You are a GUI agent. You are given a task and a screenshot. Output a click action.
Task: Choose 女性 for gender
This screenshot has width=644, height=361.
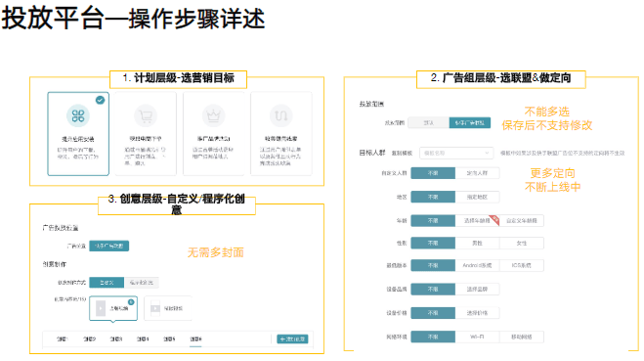click(x=522, y=243)
